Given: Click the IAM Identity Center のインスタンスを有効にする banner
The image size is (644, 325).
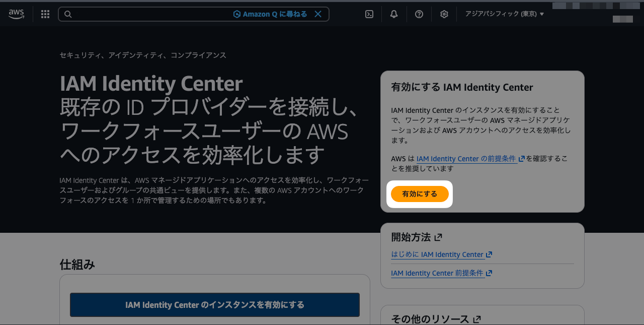Looking at the screenshot, I should (x=215, y=305).
